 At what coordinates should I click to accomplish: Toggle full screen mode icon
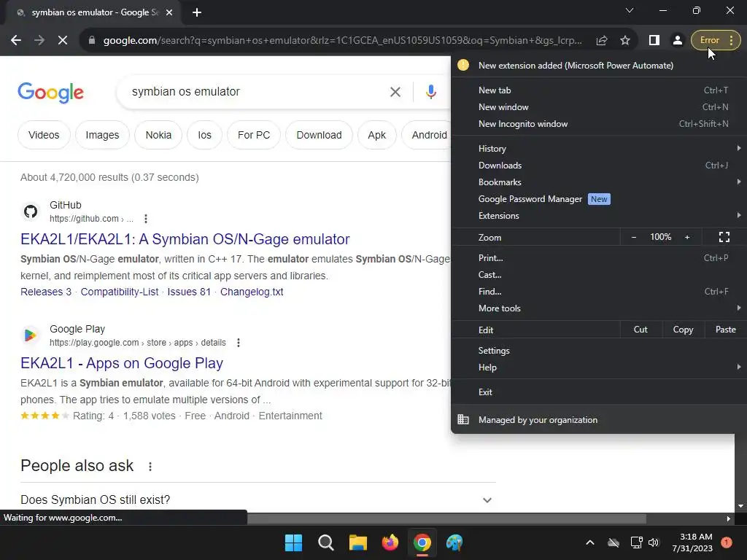tap(724, 237)
